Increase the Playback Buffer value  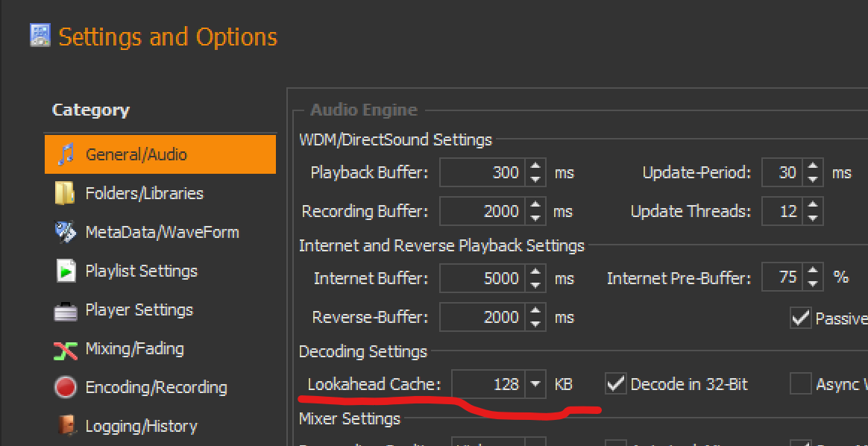(535, 166)
